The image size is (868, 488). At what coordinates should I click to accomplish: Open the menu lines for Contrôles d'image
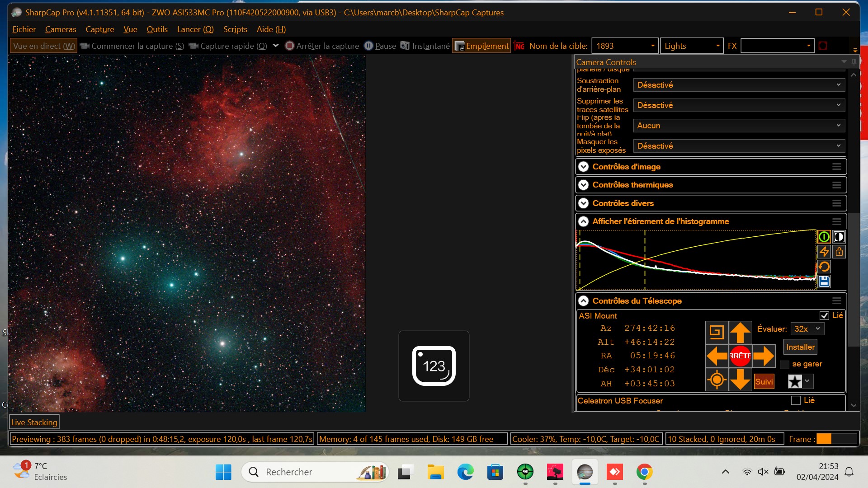[x=837, y=167]
